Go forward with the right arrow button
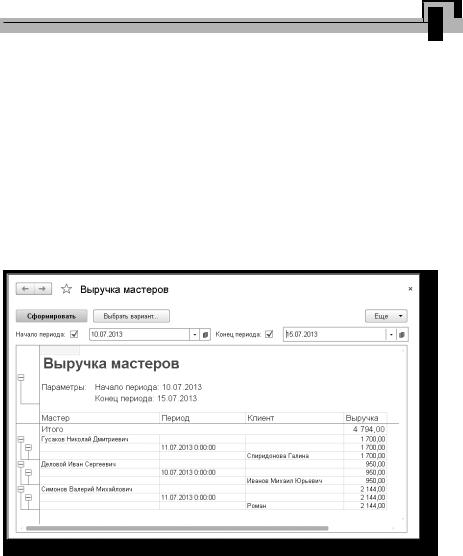Viewport: 463px width, 556px height. point(43,289)
